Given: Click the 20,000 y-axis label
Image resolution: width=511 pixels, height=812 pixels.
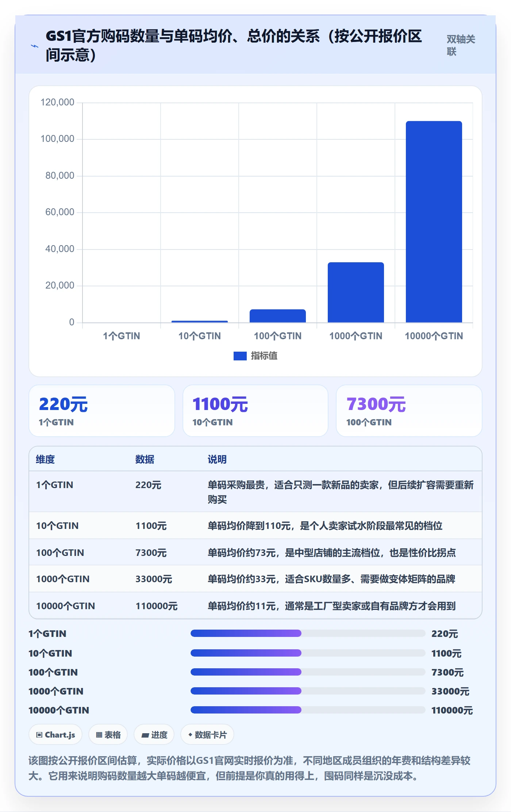Looking at the screenshot, I should click(60, 285).
